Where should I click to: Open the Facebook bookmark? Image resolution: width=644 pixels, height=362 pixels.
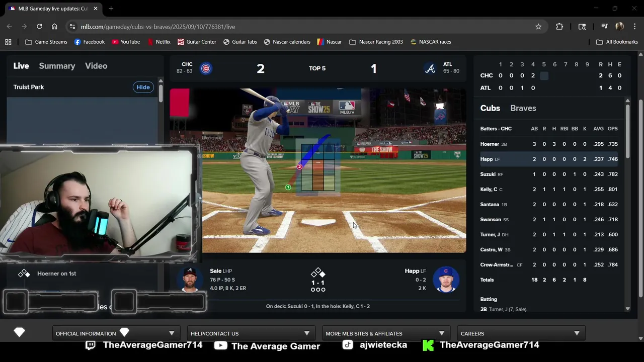pos(89,42)
